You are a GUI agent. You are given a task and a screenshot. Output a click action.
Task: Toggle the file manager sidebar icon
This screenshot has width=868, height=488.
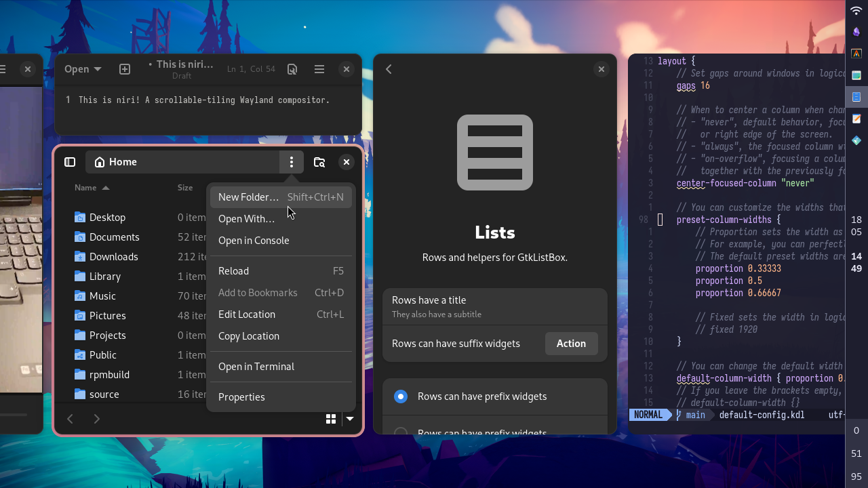click(70, 162)
